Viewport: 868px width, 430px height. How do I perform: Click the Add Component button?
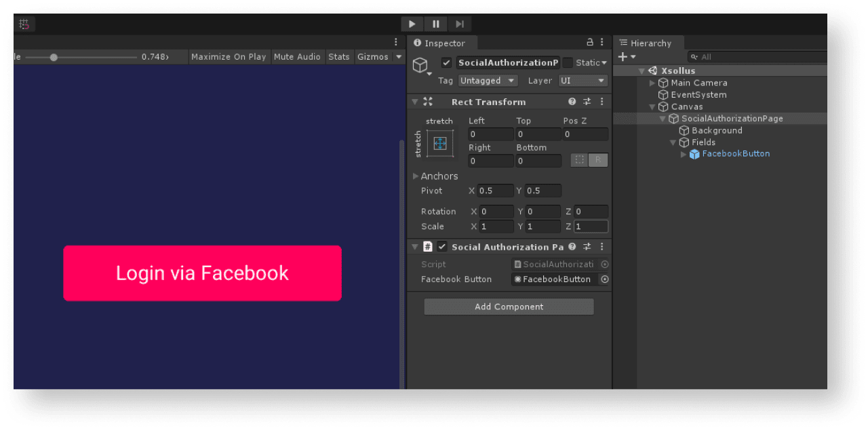pos(509,307)
